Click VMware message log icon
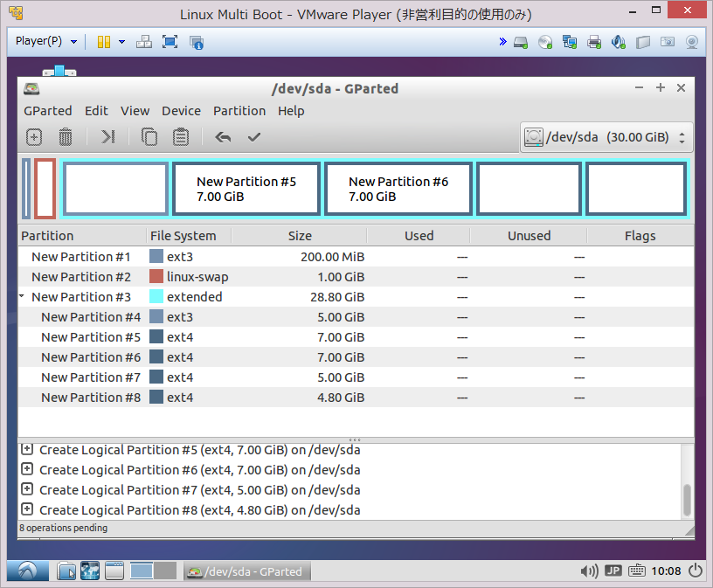 (642, 43)
